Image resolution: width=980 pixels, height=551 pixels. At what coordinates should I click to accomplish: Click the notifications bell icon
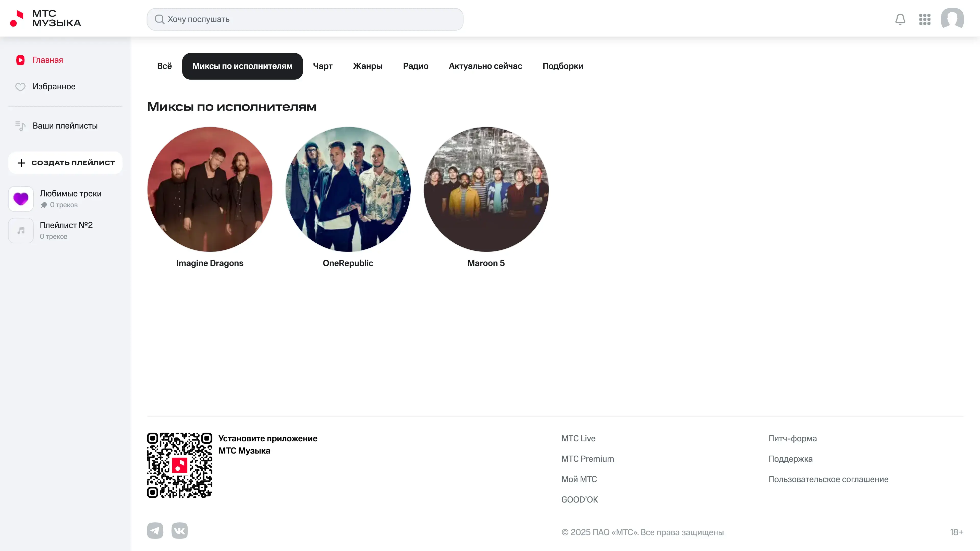click(x=900, y=19)
